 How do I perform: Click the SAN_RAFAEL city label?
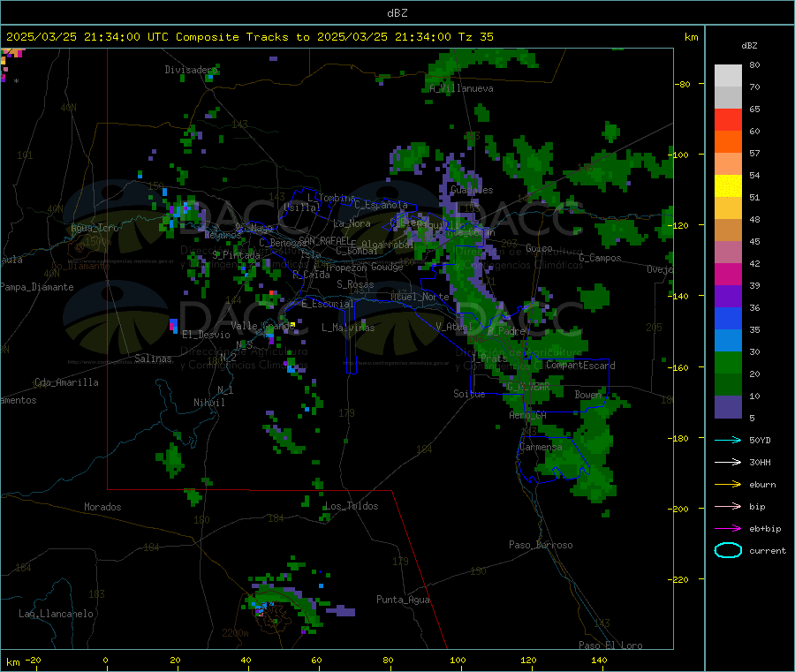click(325, 240)
